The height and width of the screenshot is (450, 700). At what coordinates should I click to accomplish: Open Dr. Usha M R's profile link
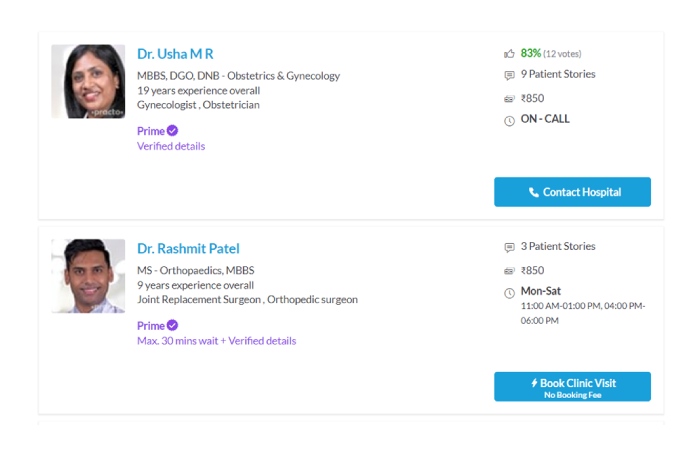point(175,54)
